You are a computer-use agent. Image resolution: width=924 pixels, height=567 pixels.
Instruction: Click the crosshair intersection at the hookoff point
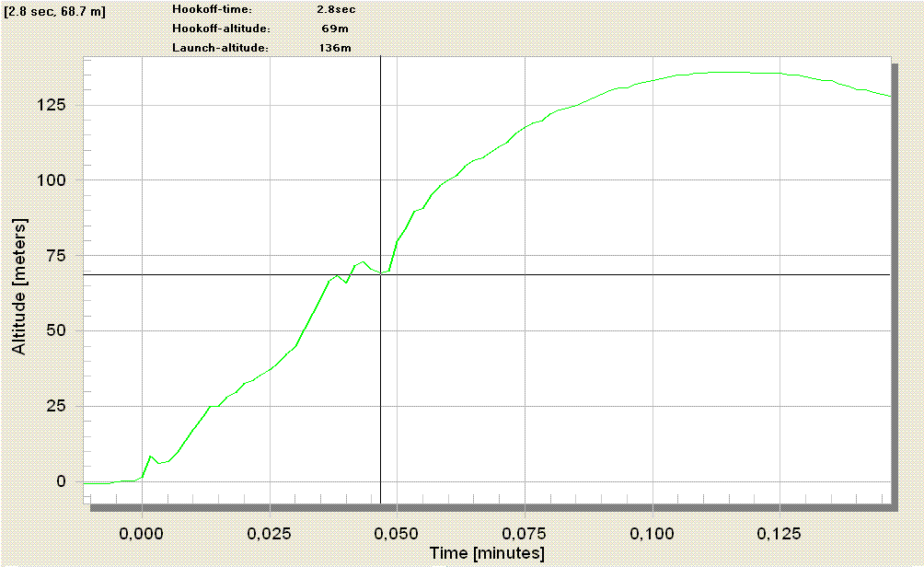[381, 274]
